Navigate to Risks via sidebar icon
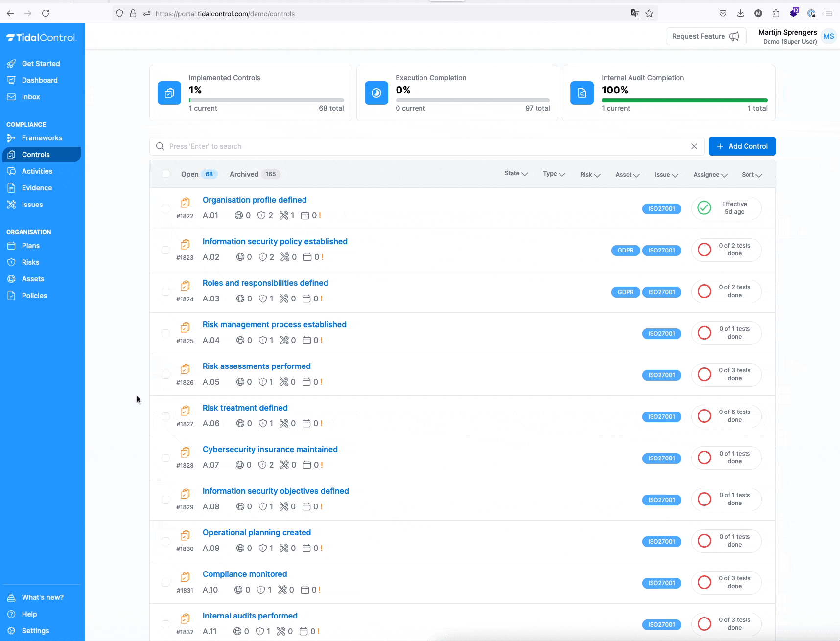Viewport: 840px width, 641px height. pyautogui.click(x=11, y=262)
